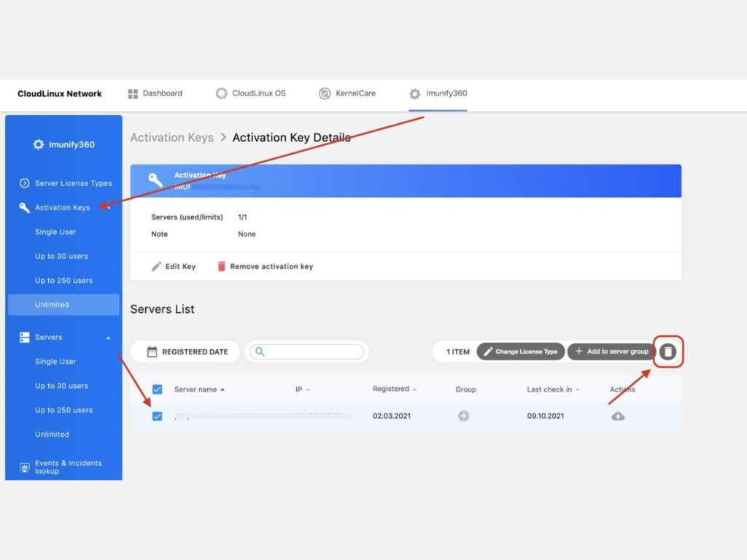Click the Events & Incidents lookup monitor icon
Viewport: 747px width, 560px height.
[24, 467]
